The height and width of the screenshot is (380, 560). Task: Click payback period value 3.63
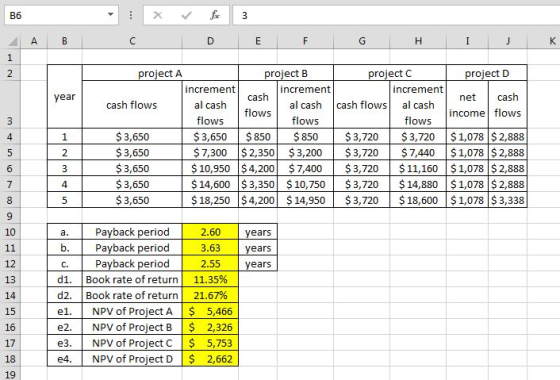tap(210, 248)
